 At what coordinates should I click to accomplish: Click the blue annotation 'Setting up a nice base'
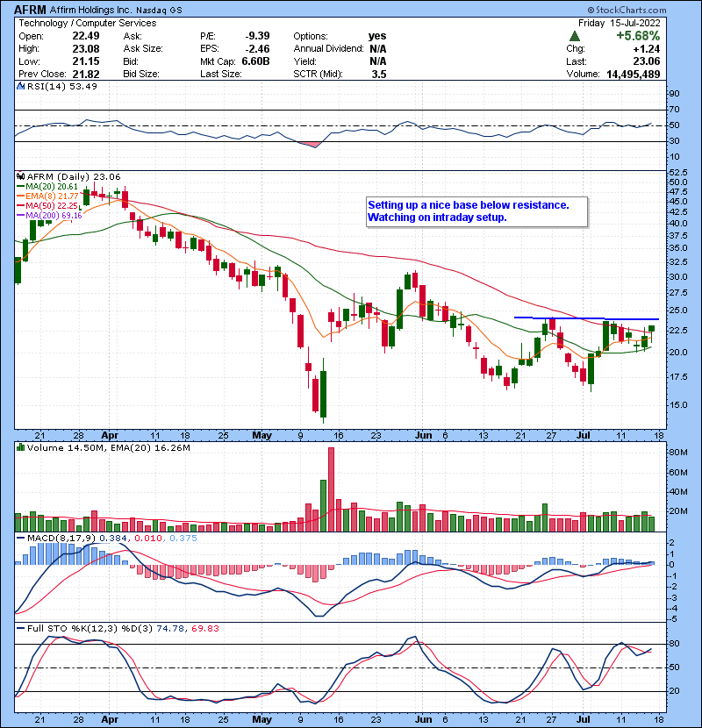point(476,211)
